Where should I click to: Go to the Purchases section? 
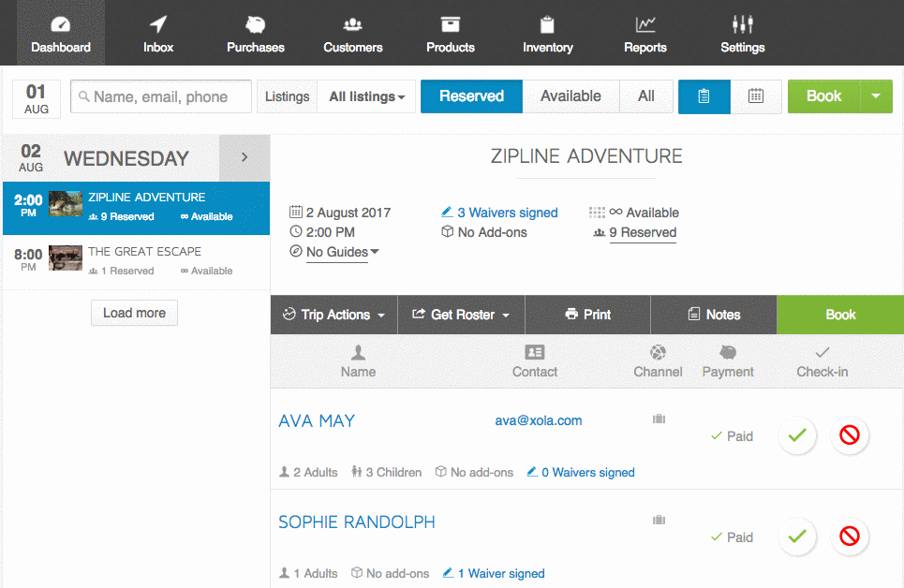click(256, 34)
